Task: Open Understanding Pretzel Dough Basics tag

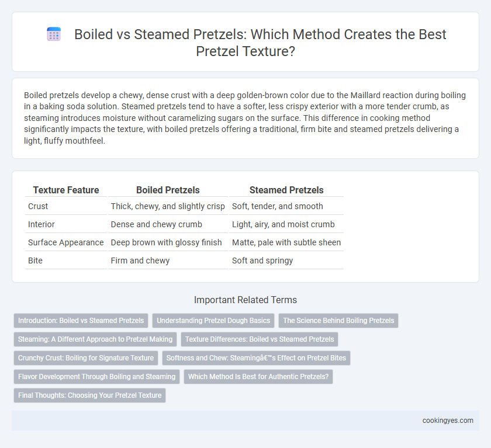Action: [213, 321]
